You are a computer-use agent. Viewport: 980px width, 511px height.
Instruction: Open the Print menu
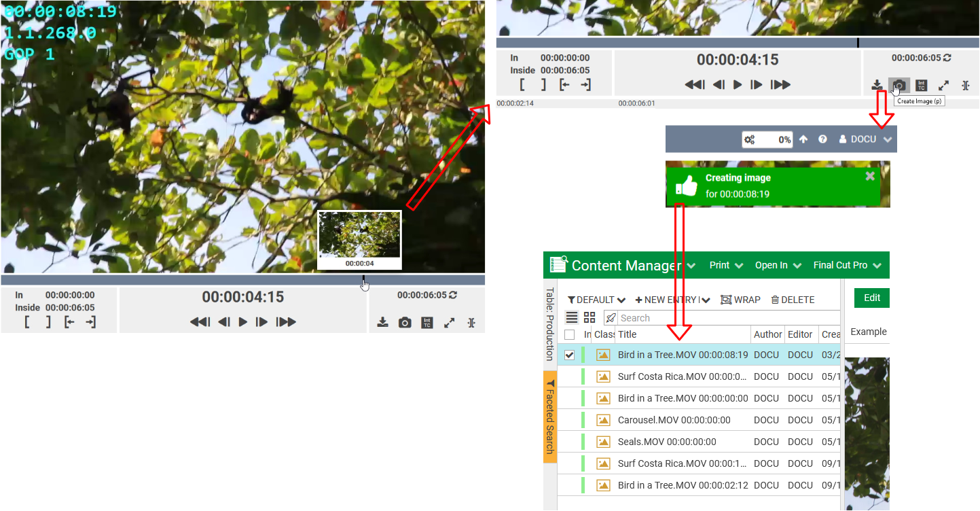[725, 265]
